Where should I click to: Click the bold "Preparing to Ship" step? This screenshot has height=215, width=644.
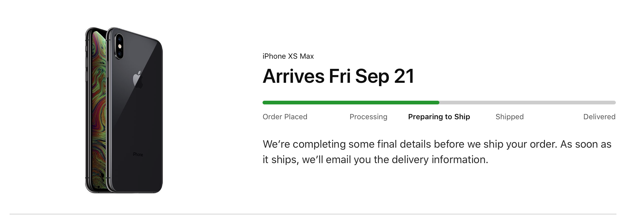tap(439, 117)
